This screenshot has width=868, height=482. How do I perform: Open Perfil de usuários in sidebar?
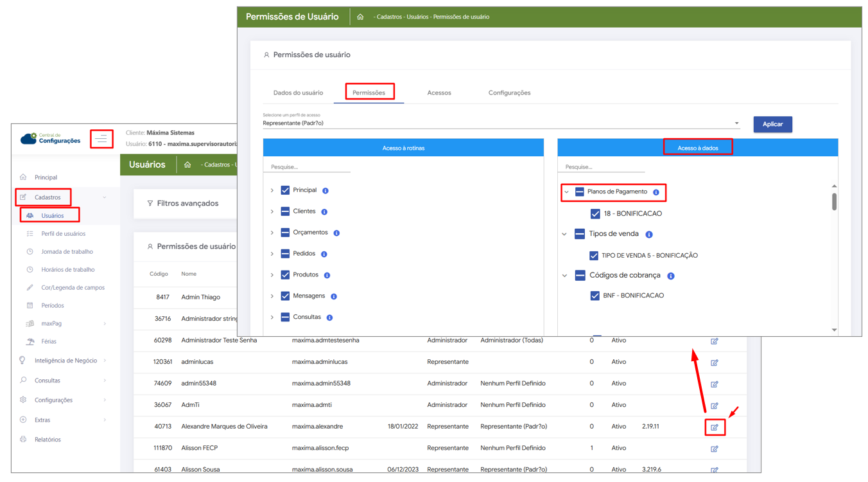(x=63, y=234)
